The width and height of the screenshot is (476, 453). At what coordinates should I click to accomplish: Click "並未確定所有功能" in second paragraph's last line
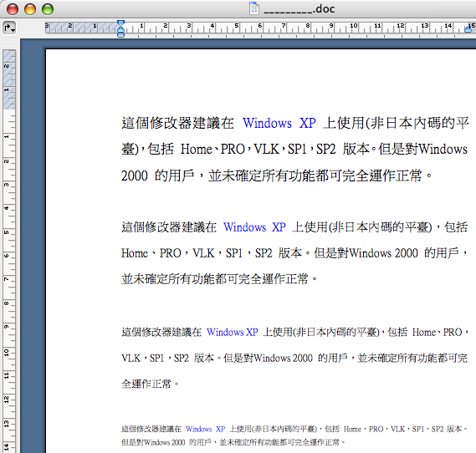(168, 279)
